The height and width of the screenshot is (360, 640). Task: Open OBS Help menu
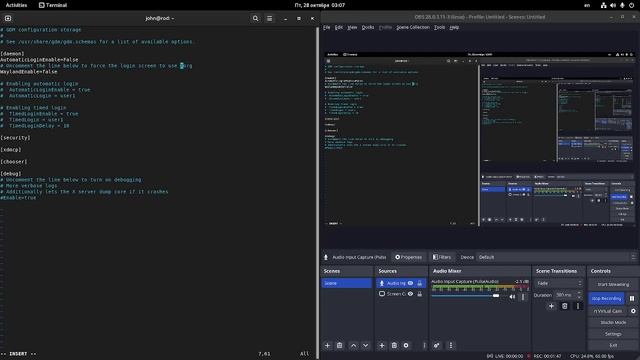pos(454,27)
